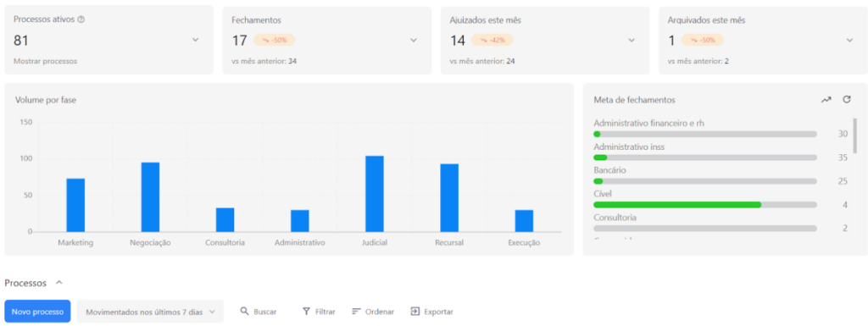Expand the Arquivados este mês card chevron
868x326 pixels.
click(849, 40)
